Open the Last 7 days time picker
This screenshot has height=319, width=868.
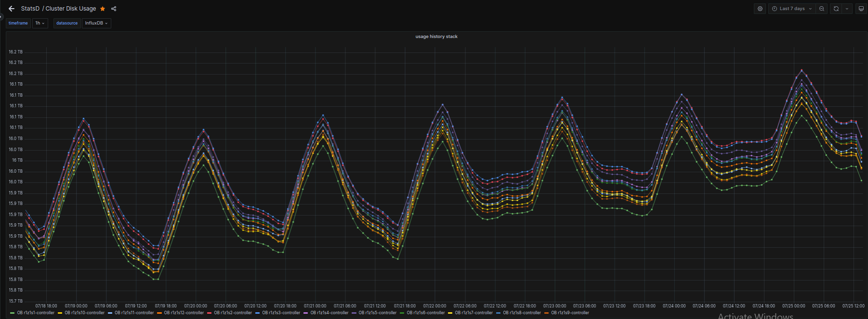coord(792,9)
